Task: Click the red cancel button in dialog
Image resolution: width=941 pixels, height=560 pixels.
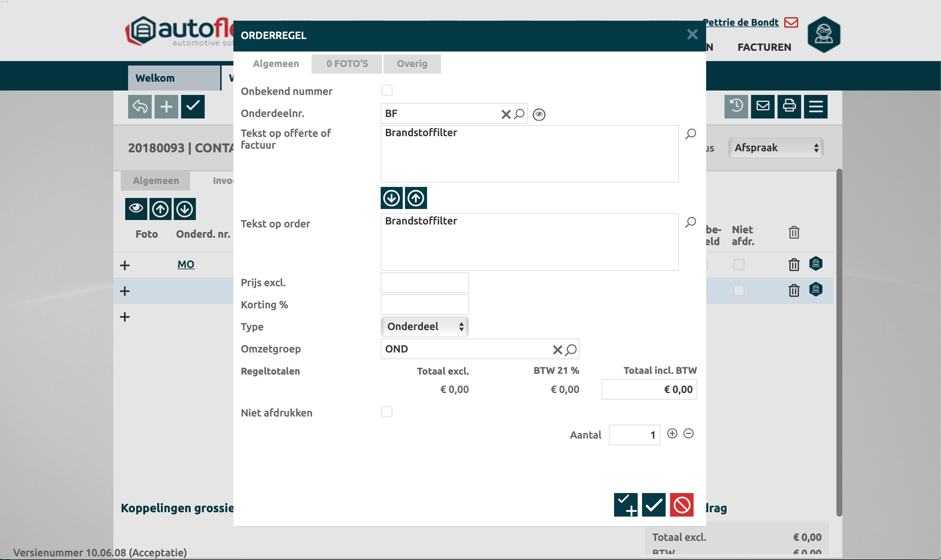Action: (x=681, y=504)
